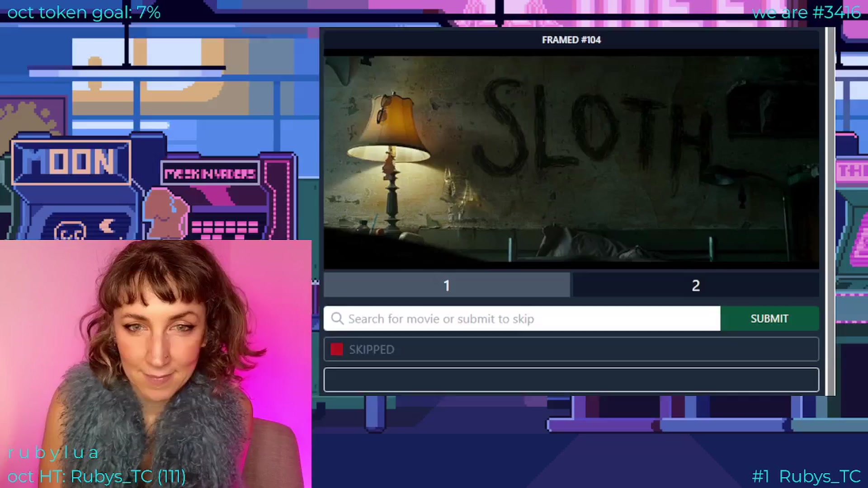Click the oct token goal text
The height and width of the screenshot is (488, 868).
pyautogui.click(x=84, y=12)
